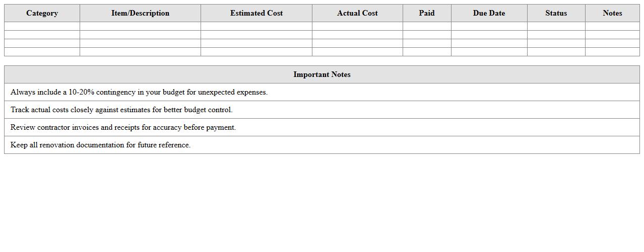Viewport: 644px width, 252px height.
Task: Select the Actual Cost header cell
Action: 357,13
